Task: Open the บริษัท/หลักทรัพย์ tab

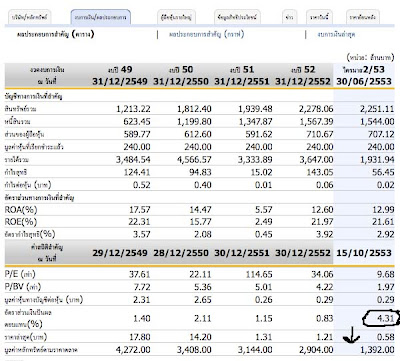Action: point(30,17)
